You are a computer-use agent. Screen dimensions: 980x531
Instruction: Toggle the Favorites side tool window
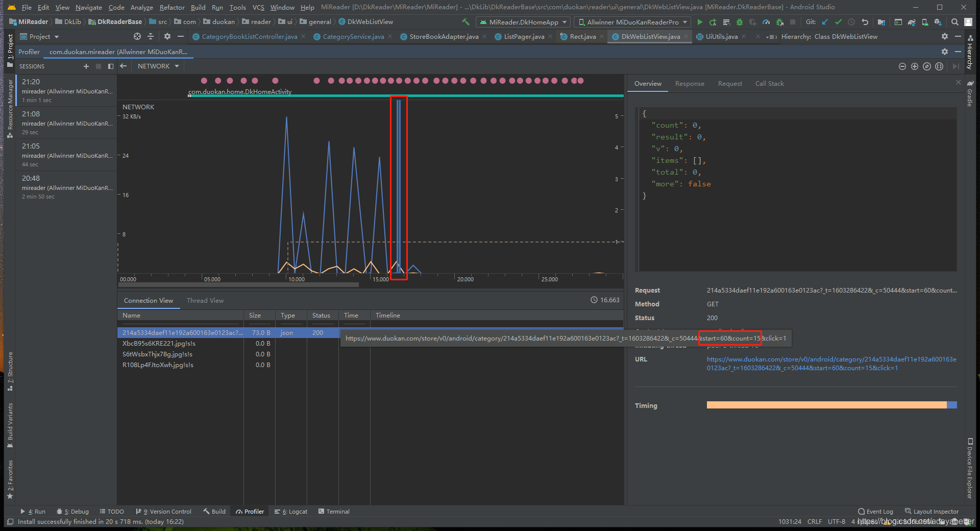pyautogui.click(x=10, y=479)
